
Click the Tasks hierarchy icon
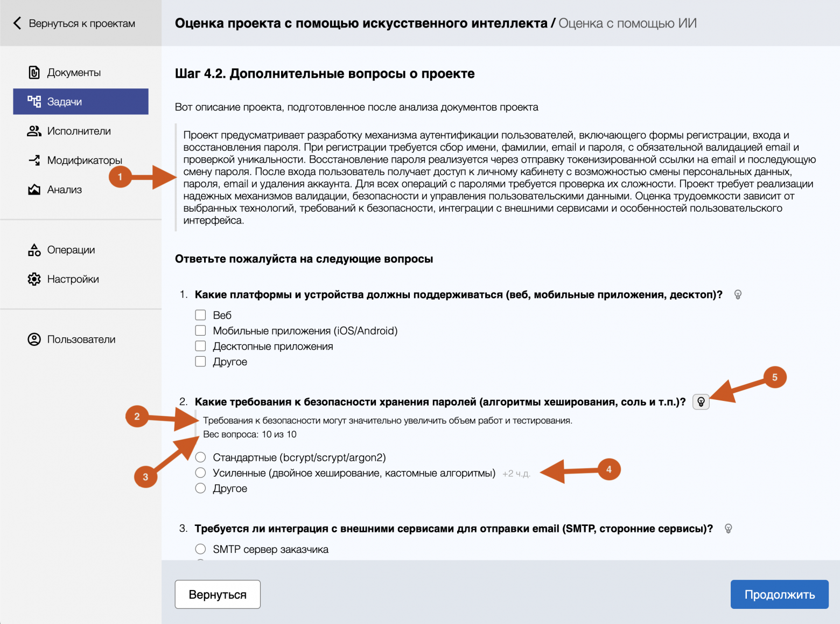(34, 102)
